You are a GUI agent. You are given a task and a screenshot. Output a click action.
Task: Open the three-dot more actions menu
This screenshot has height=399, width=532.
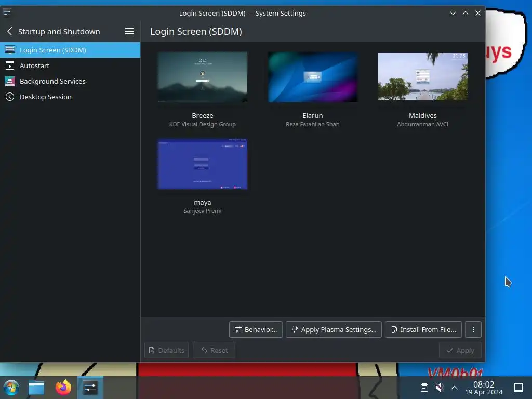473,329
